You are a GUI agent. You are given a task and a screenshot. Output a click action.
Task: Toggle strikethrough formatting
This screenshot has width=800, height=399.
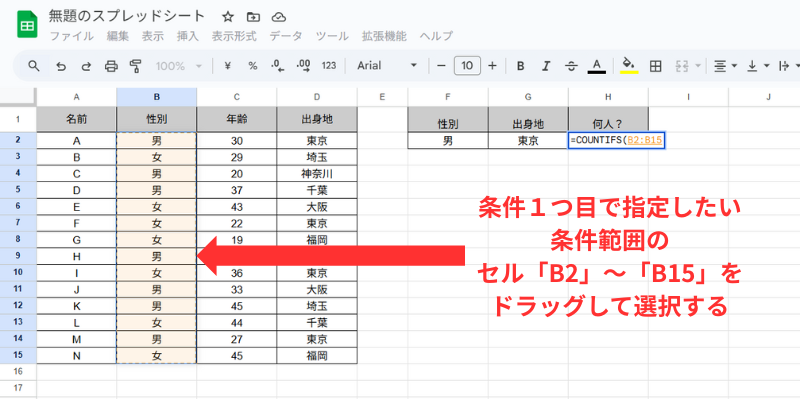571,66
